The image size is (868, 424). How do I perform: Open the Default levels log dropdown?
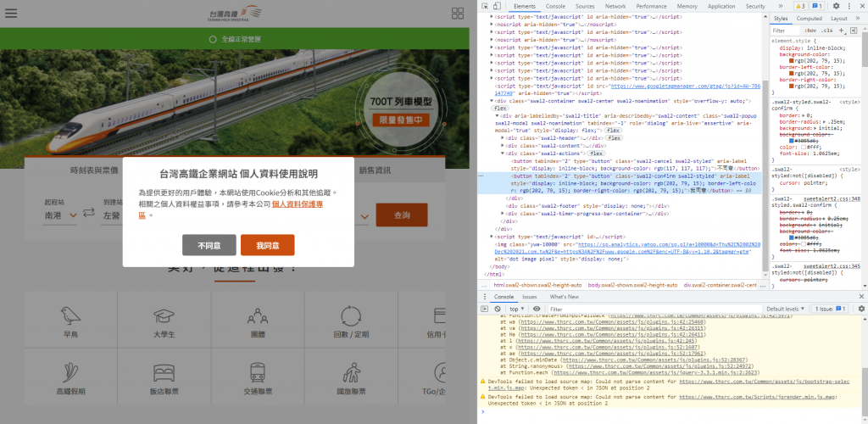[x=785, y=309]
